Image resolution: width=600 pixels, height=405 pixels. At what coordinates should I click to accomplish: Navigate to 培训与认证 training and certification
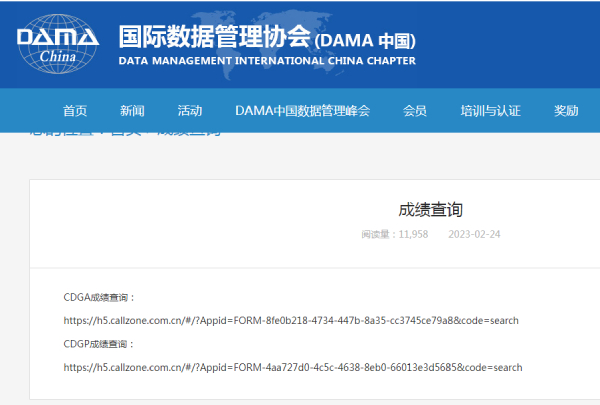(x=490, y=111)
